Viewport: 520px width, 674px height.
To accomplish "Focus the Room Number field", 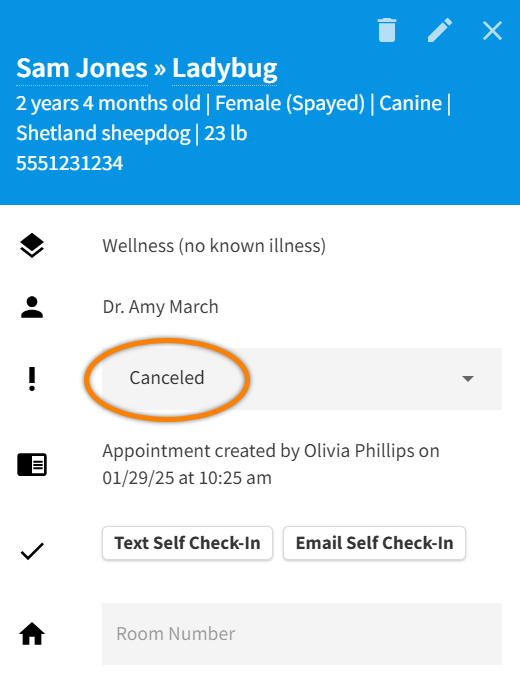I will pyautogui.click(x=302, y=634).
